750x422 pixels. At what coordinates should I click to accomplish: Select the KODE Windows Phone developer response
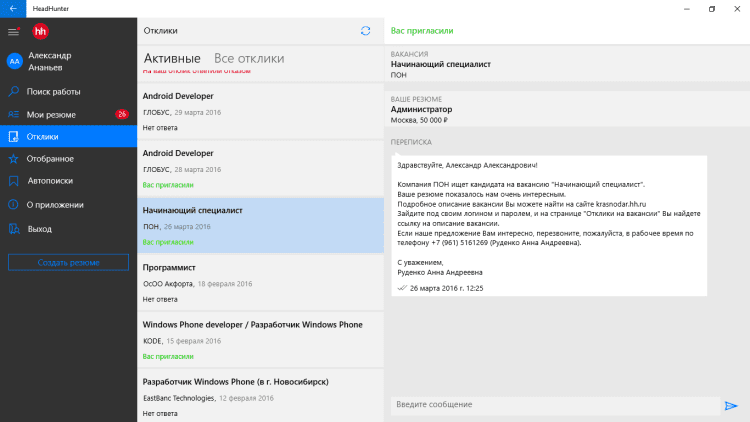[260, 340]
